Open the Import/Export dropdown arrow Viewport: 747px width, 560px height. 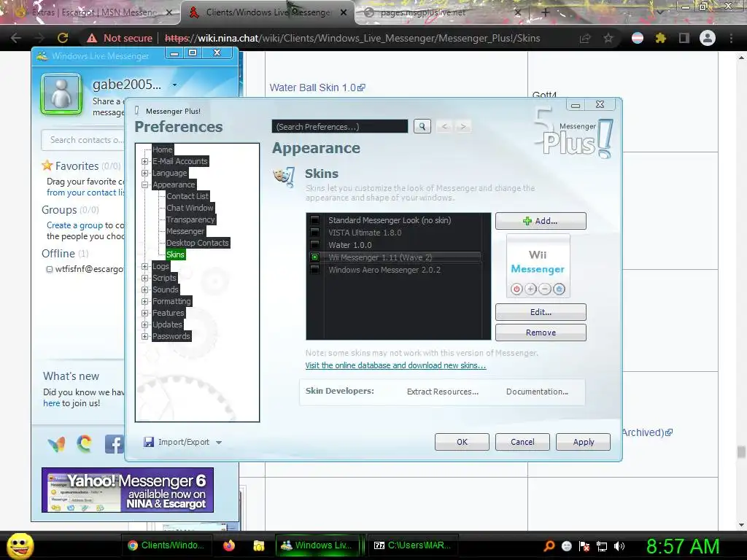pos(219,443)
